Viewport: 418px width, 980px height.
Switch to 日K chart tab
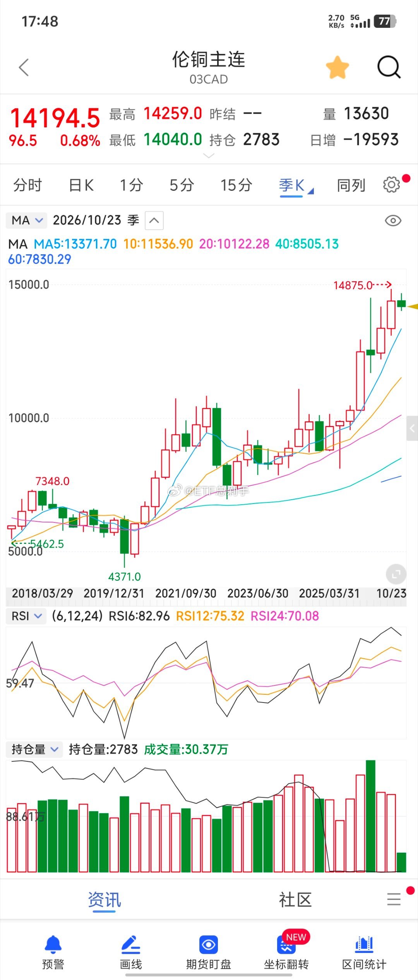(x=81, y=185)
